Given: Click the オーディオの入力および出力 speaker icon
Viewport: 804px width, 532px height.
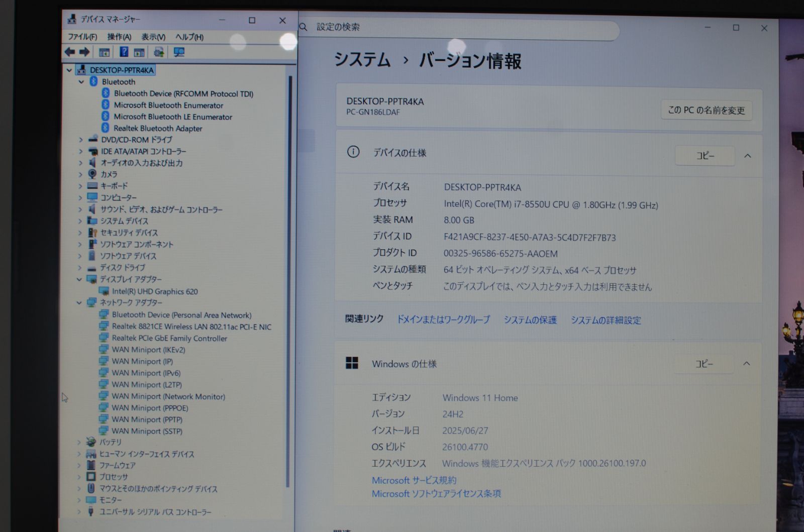Looking at the screenshot, I should point(92,163).
